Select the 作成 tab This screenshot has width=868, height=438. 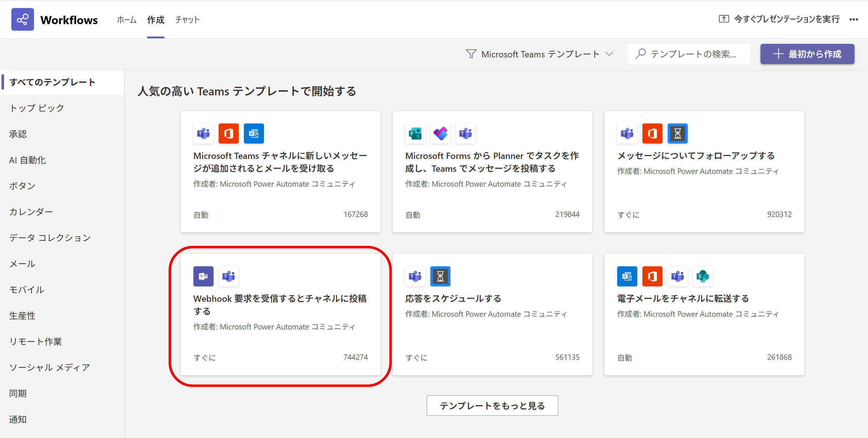coord(156,20)
